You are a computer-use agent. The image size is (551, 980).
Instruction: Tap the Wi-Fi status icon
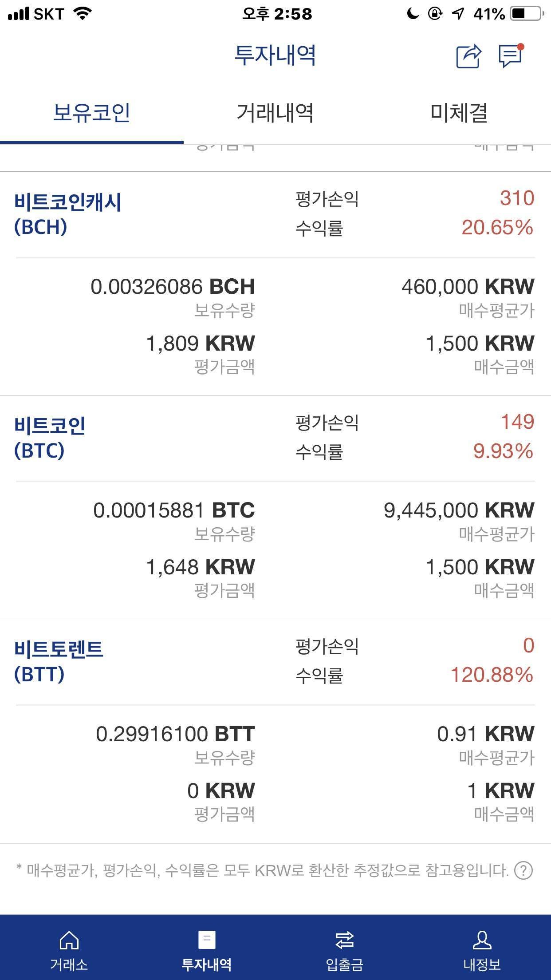[83, 14]
